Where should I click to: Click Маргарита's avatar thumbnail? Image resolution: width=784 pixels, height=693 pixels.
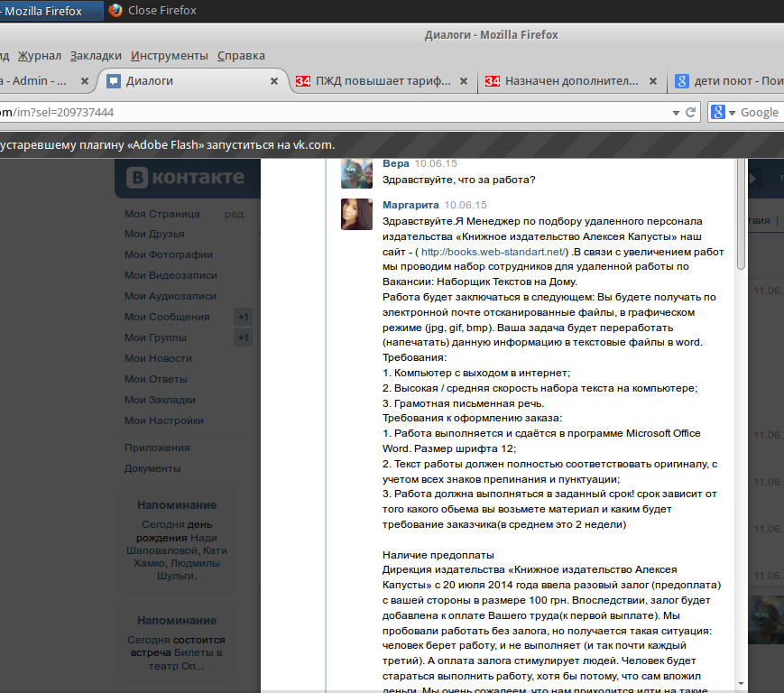(x=356, y=215)
